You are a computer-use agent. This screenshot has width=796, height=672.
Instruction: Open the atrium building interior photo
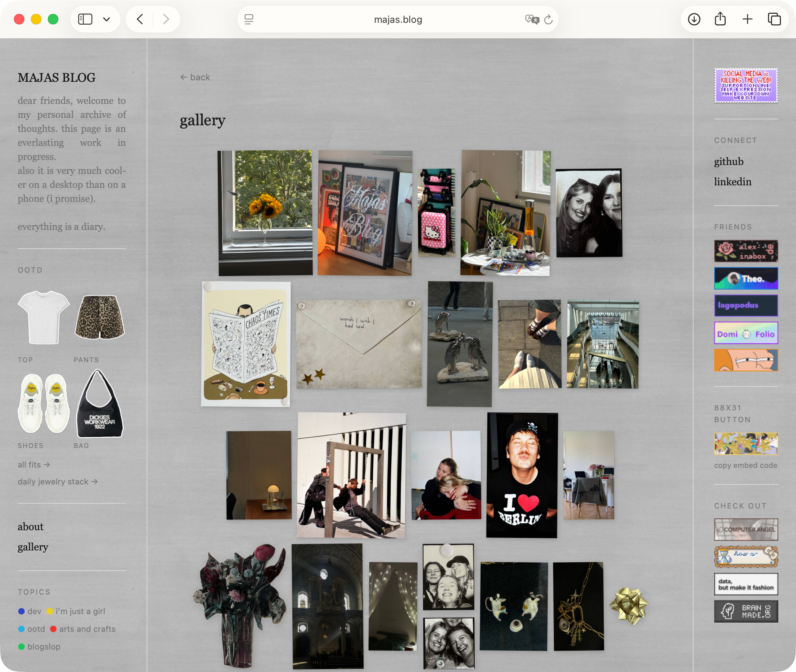point(603,344)
